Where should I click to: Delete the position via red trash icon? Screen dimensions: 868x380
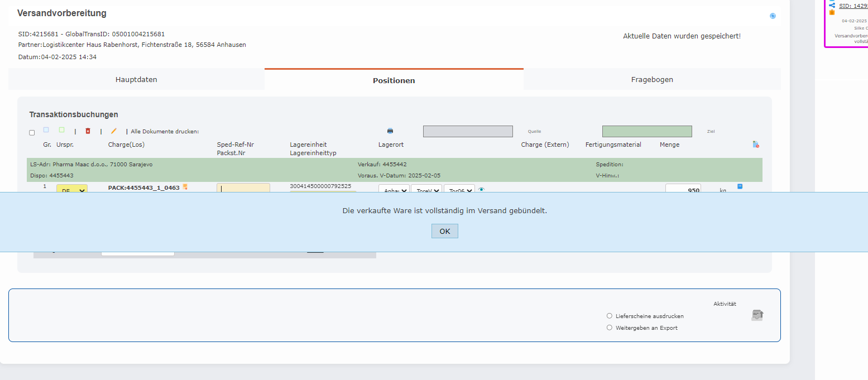[88, 131]
